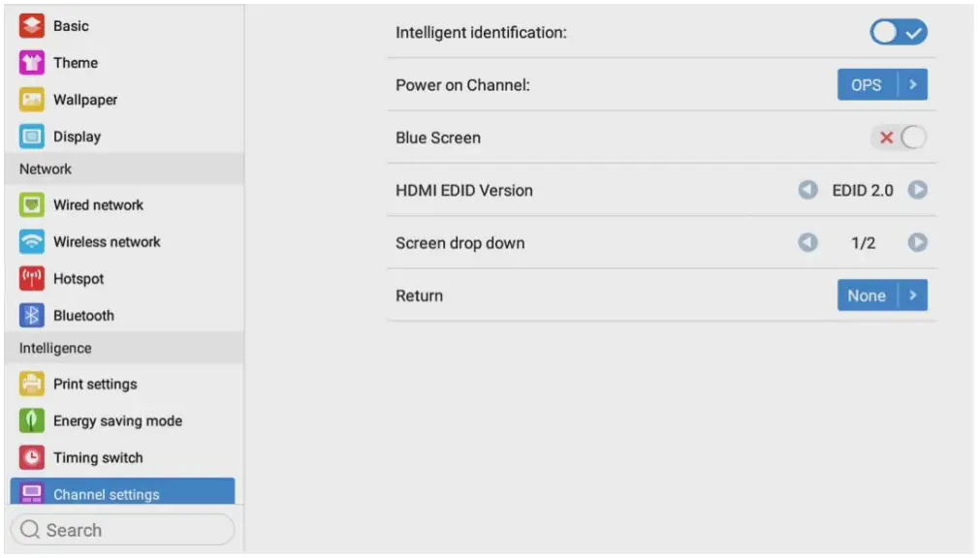Open Print settings in the sidebar

95,385
